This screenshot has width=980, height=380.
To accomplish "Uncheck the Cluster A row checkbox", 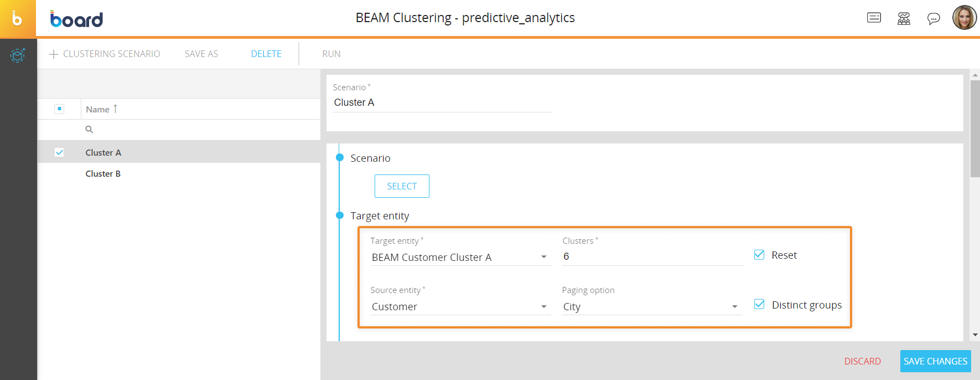I will [59, 152].
